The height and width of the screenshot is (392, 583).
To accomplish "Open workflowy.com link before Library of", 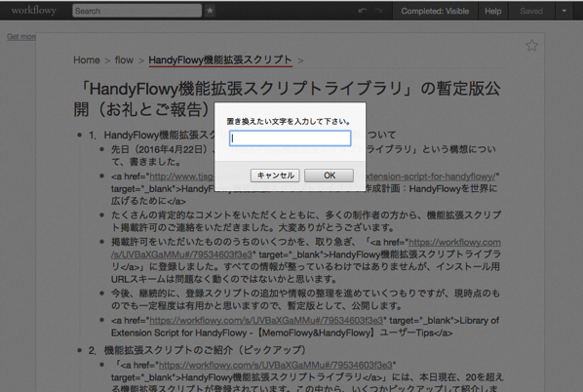I will point(266,320).
